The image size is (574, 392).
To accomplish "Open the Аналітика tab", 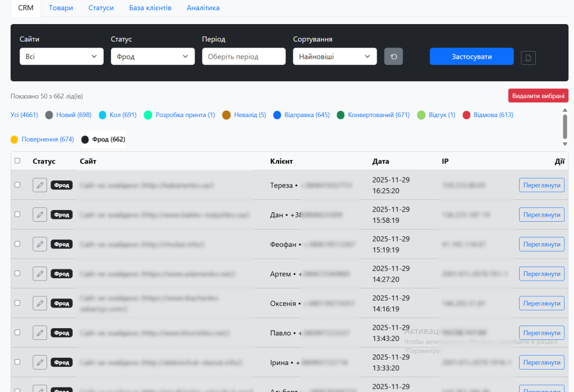I will coord(203,8).
